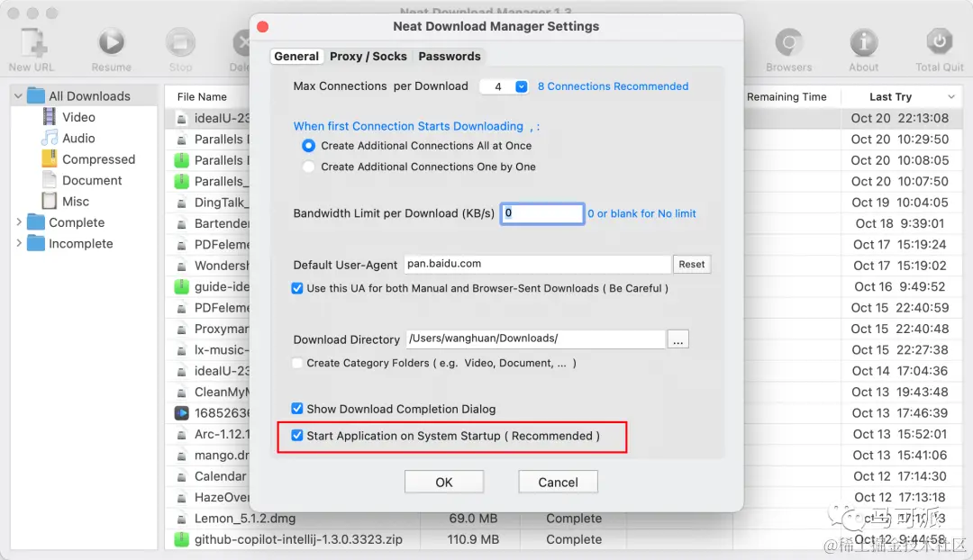Close the Settings dialog with red button
The image size is (973, 560).
262,27
